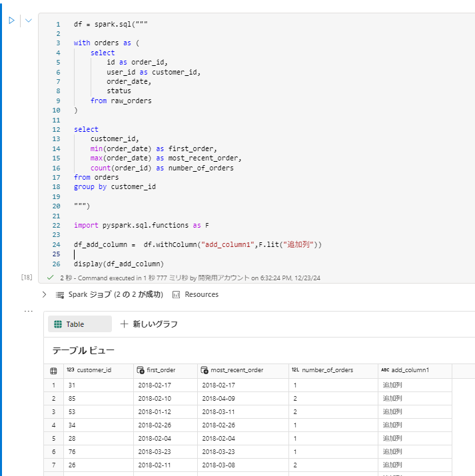The width and height of the screenshot is (475, 476).
Task: Click the number_of_orders column header
Action: point(333,370)
